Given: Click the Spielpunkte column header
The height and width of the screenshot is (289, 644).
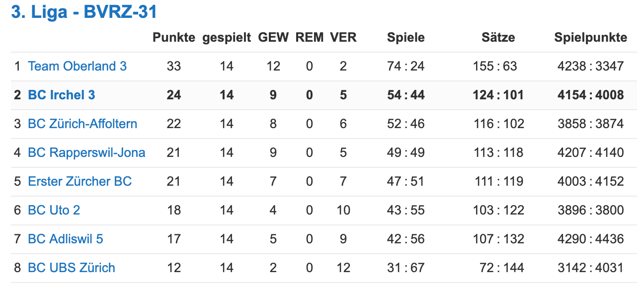Looking at the screenshot, I should click(x=591, y=38).
